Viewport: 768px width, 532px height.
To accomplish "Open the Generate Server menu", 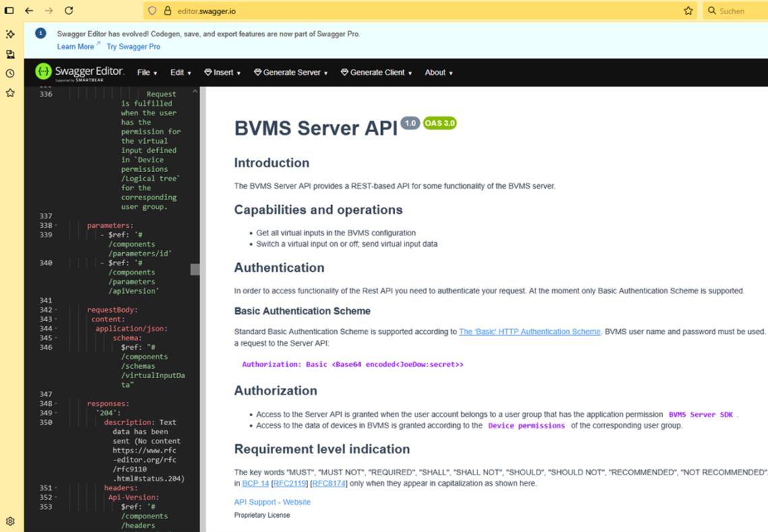I will point(291,73).
